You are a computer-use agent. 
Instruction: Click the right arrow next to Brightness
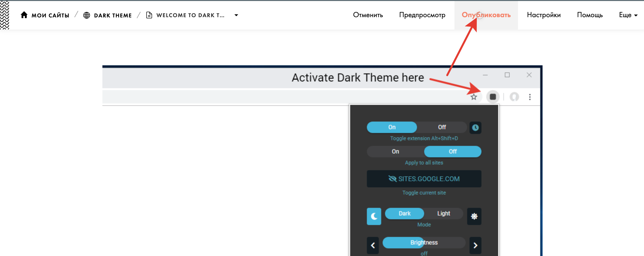tap(475, 245)
